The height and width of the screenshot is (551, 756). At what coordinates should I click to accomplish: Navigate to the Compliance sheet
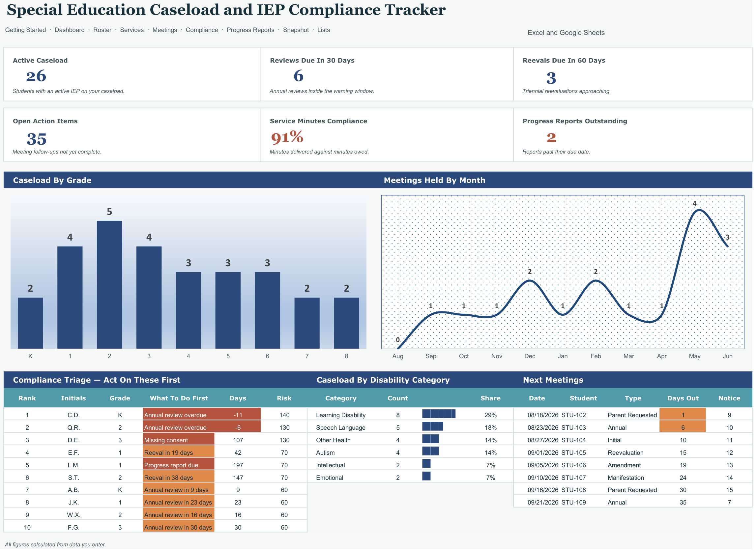coord(202,30)
